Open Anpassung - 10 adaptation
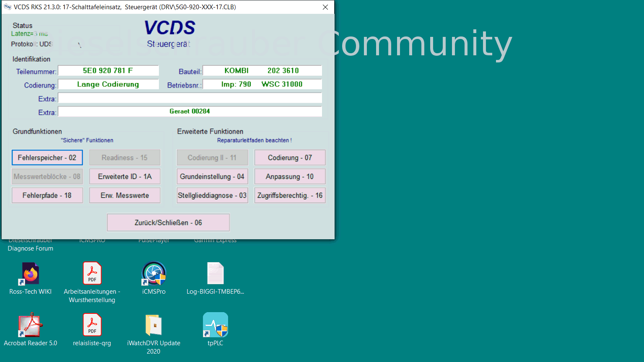Screen dimensions: 644x362 290,176
